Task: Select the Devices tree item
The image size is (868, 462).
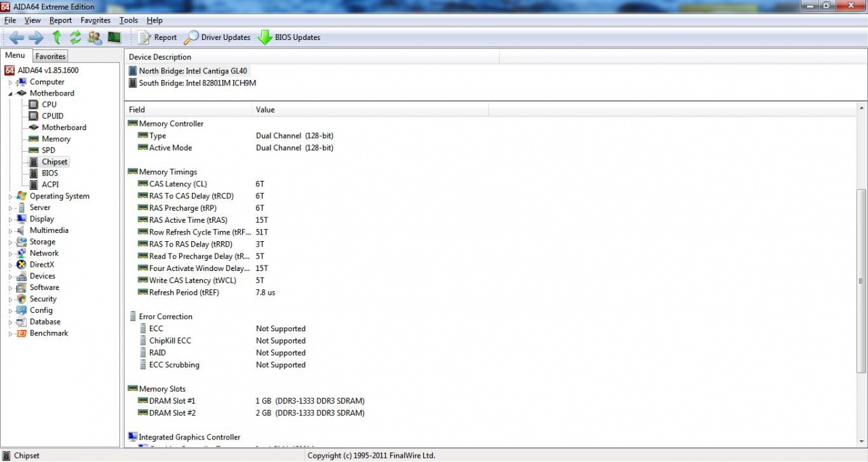Action: 43,276
